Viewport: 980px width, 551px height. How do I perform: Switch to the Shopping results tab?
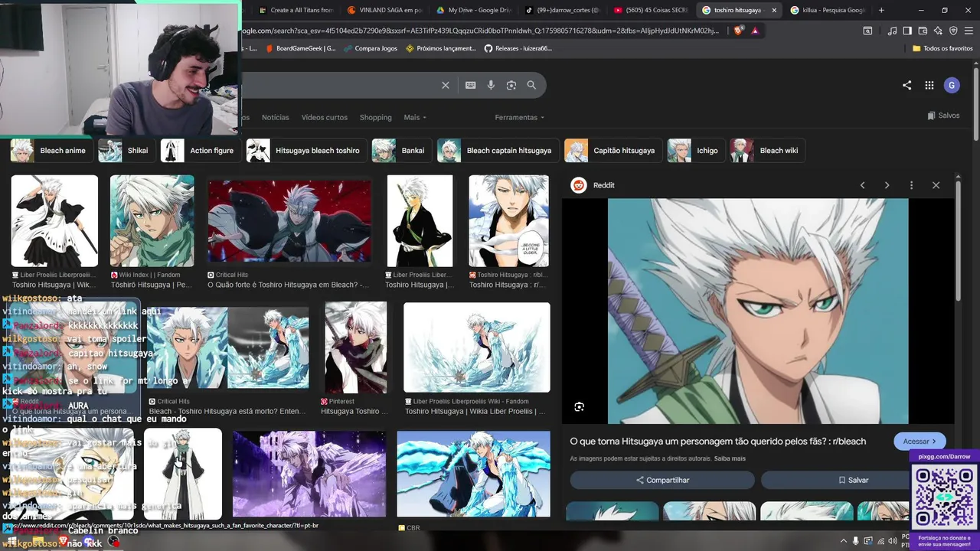[x=376, y=117]
